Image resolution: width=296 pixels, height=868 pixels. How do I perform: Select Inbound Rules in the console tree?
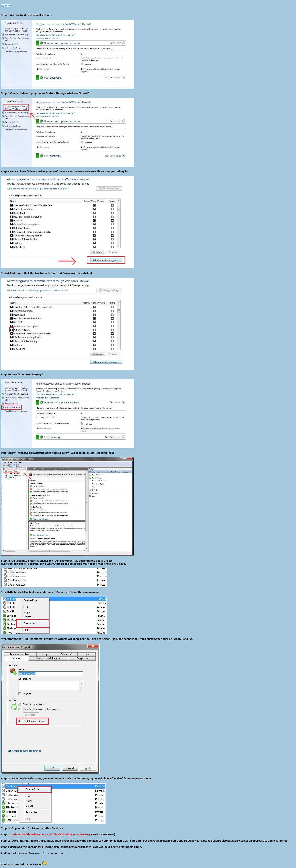tap(12, 471)
